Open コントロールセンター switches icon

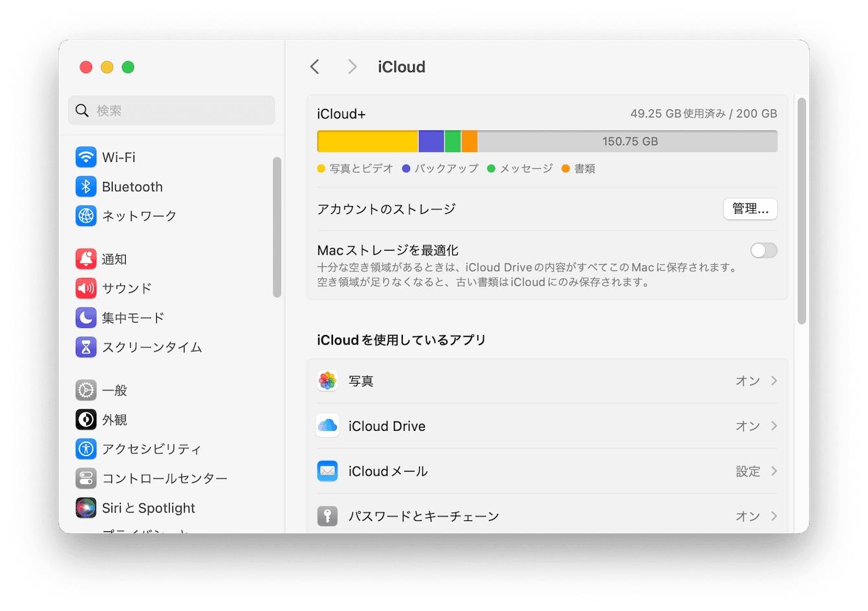coord(86,478)
